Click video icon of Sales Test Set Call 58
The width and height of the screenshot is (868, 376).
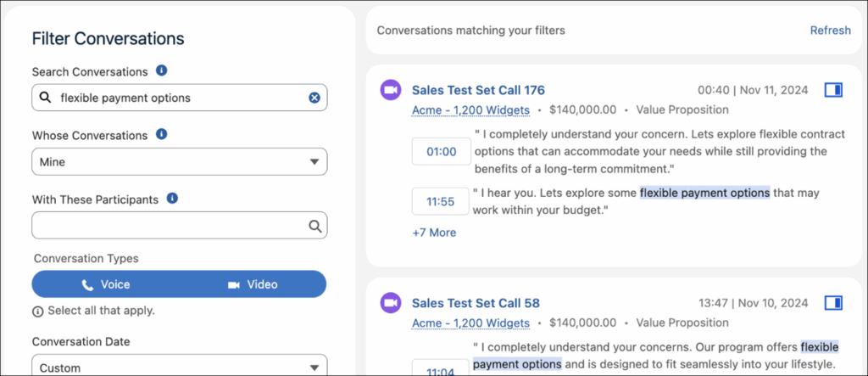click(x=390, y=303)
